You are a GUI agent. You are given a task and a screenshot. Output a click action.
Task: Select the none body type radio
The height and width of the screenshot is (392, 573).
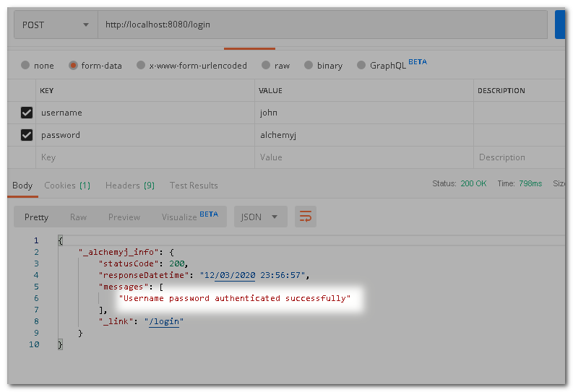click(x=25, y=65)
